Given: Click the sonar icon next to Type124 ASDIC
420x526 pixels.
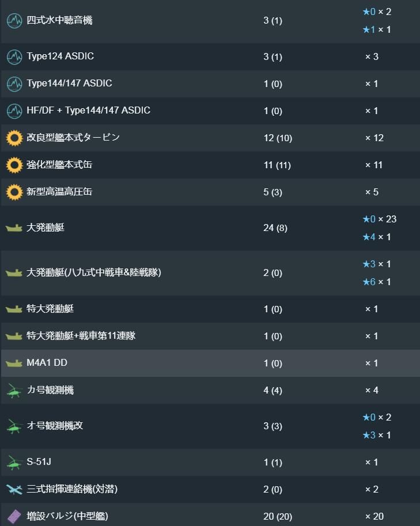Looking at the screenshot, I should (14, 56).
